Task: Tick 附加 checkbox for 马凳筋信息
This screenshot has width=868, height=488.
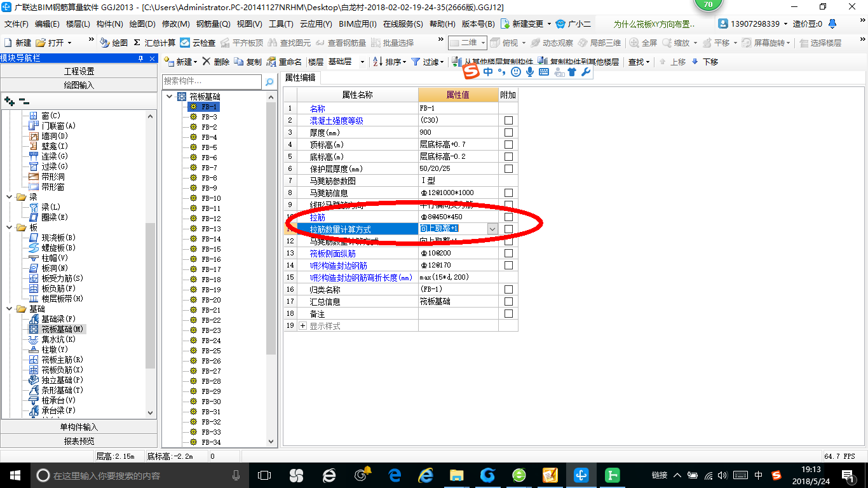Action: click(508, 193)
